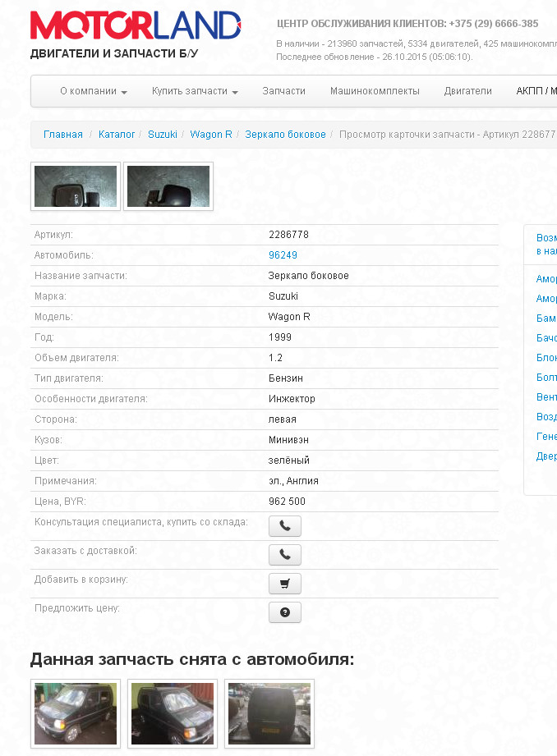Click the "Главная" breadcrumb link
The image size is (557, 756).
63,134
